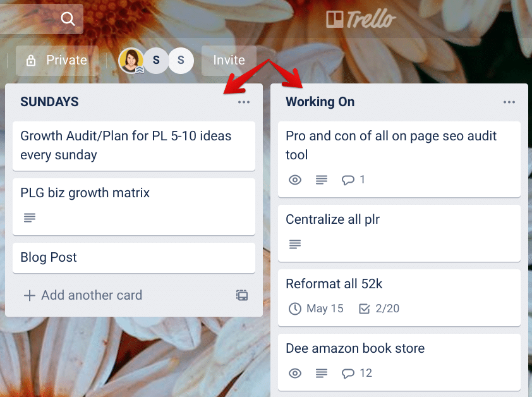532x397 pixels.
Task: Toggle watch eye on Pro and con card
Action: (295, 180)
